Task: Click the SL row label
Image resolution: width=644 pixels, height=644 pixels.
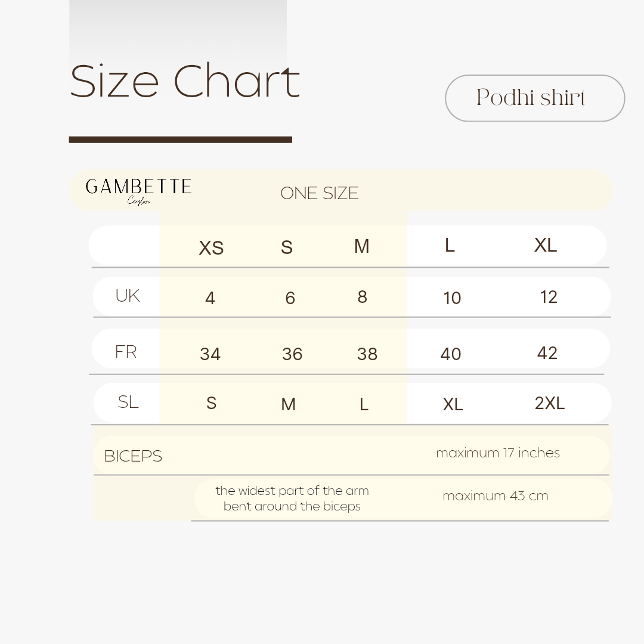Action: [128, 402]
